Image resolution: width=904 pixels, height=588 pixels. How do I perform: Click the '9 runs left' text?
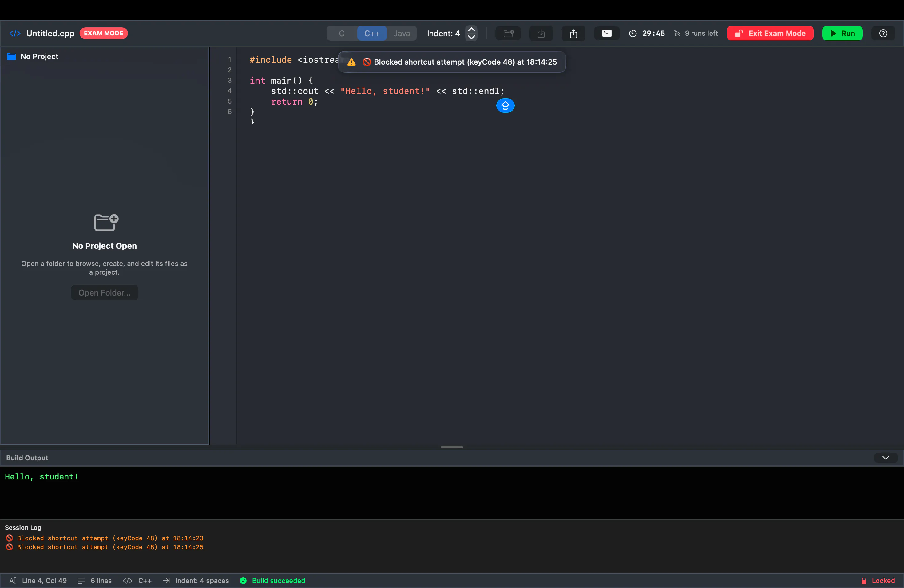coord(701,34)
